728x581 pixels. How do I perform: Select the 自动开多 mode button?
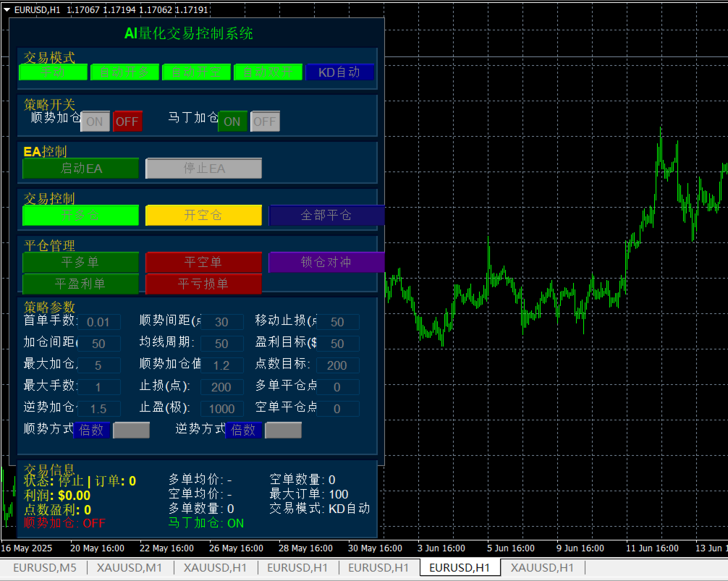pos(125,72)
